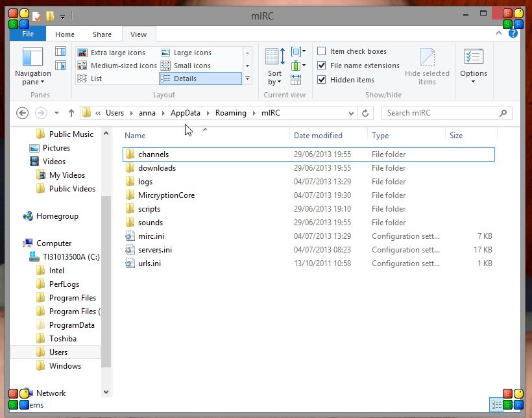Click the Properties quick access icon
Viewport: 532px width, 418px height.
point(36,16)
